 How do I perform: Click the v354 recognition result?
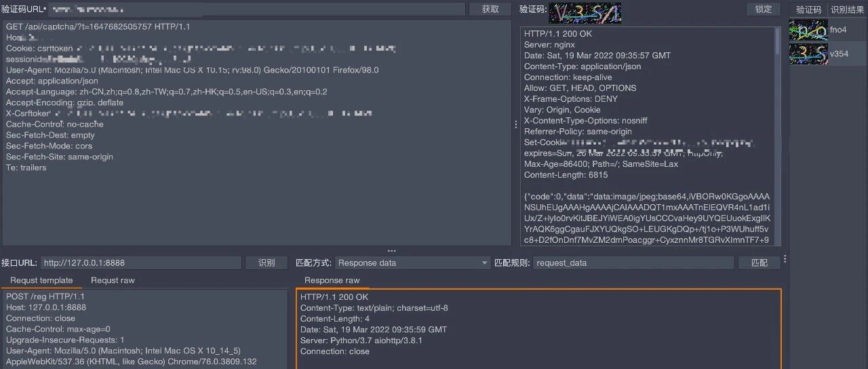839,54
